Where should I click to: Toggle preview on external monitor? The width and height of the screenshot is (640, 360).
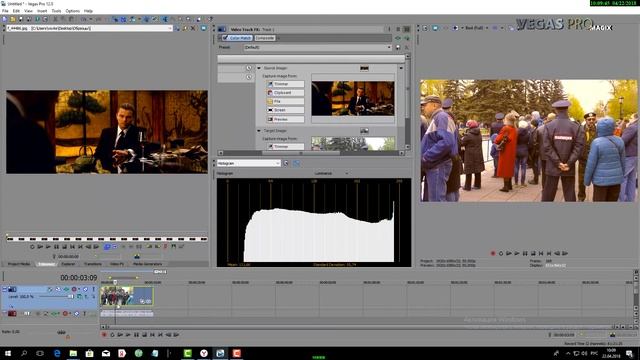435,28
